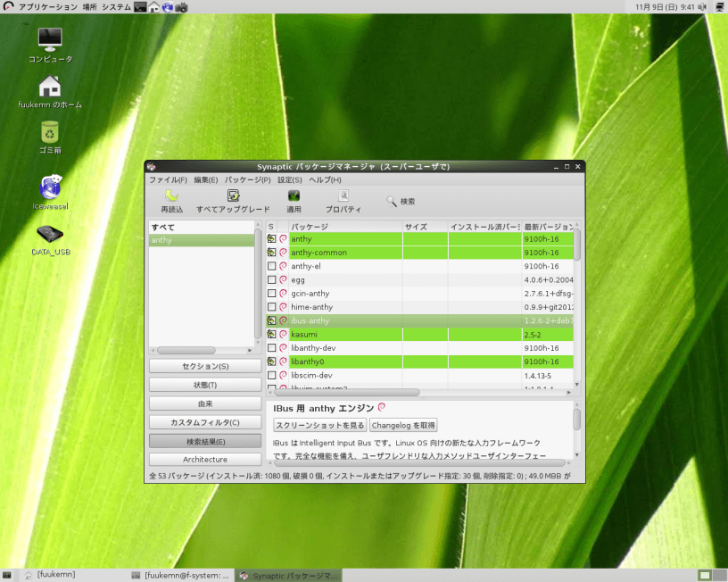Click the Debian swirl icon beside anthy-el

(283, 266)
